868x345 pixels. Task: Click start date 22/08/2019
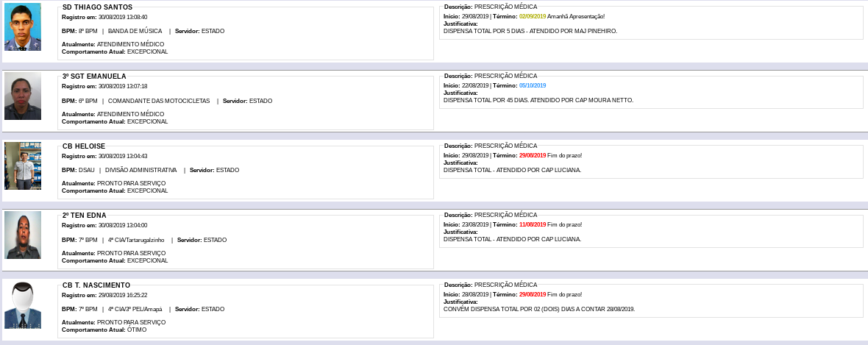(x=475, y=86)
